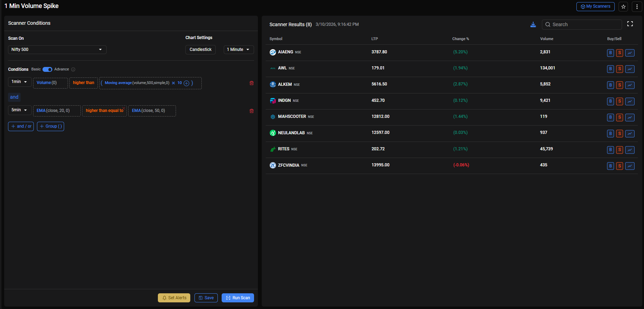Click the Buy button for AWL
The width and height of the screenshot is (644, 309).
pyautogui.click(x=610, y=69)
